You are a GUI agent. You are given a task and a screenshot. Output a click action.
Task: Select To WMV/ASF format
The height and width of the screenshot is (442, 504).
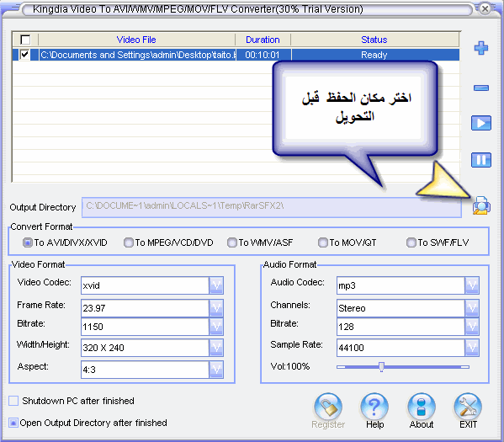point(231,242)
